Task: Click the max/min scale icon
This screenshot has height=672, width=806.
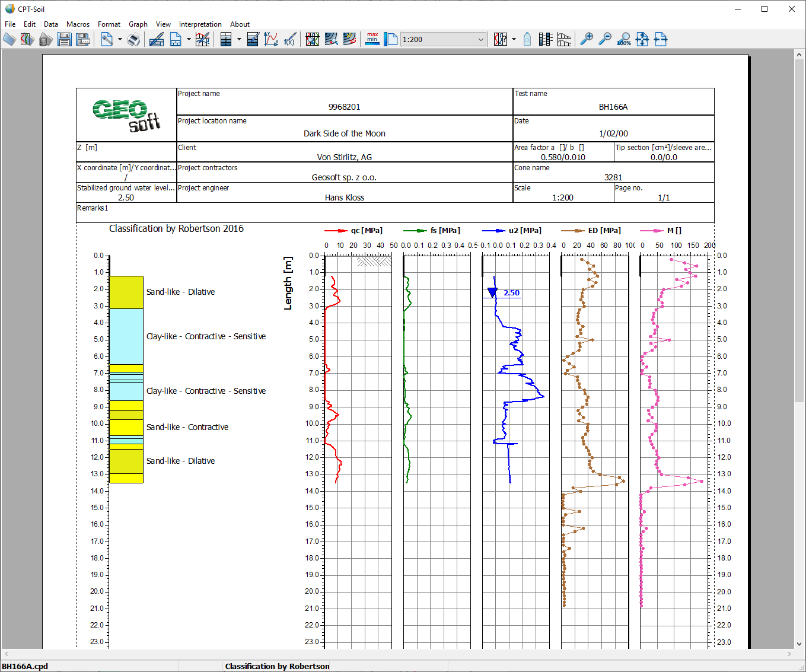Action: (372, 40)
